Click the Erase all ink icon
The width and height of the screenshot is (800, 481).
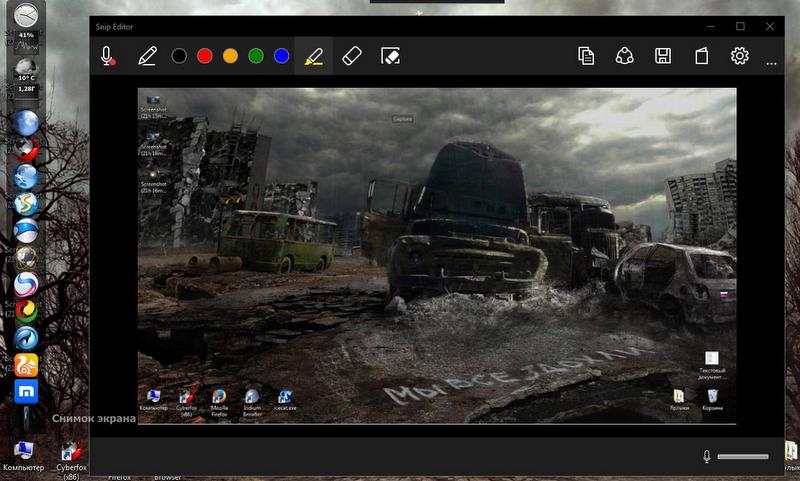[x=390, y=56]
